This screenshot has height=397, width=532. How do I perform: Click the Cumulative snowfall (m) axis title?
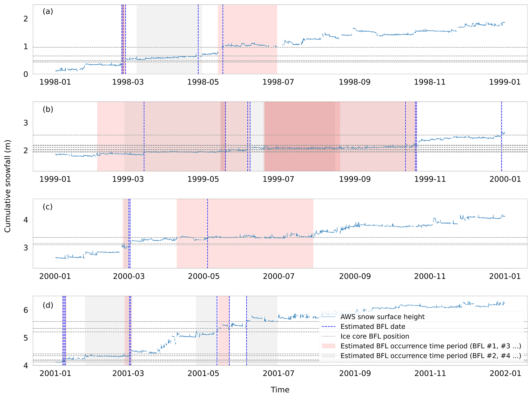point(8,186)
